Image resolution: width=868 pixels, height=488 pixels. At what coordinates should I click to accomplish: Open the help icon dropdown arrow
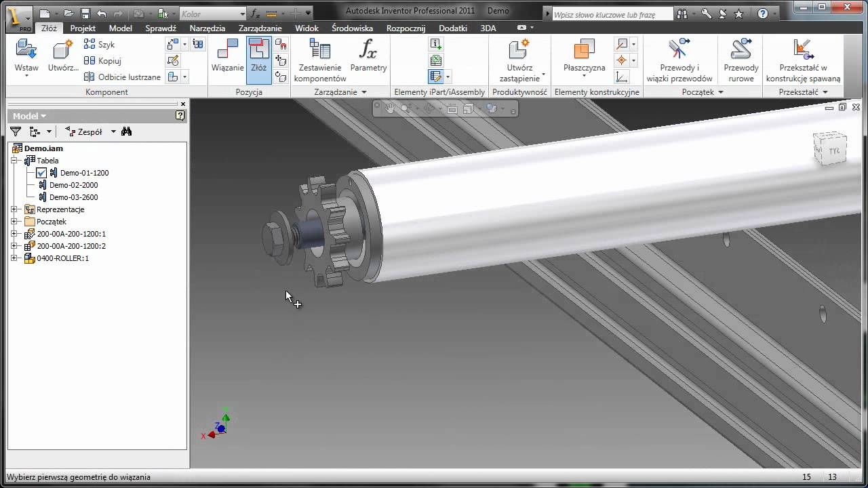point(774,14)
